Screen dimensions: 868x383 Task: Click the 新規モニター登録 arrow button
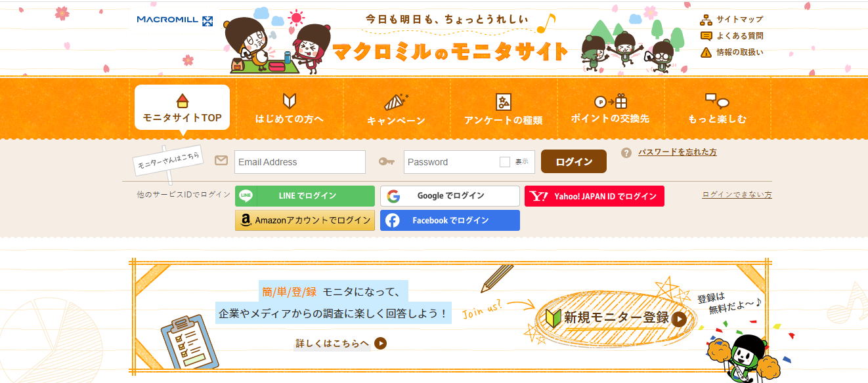[x=679, y=319]
